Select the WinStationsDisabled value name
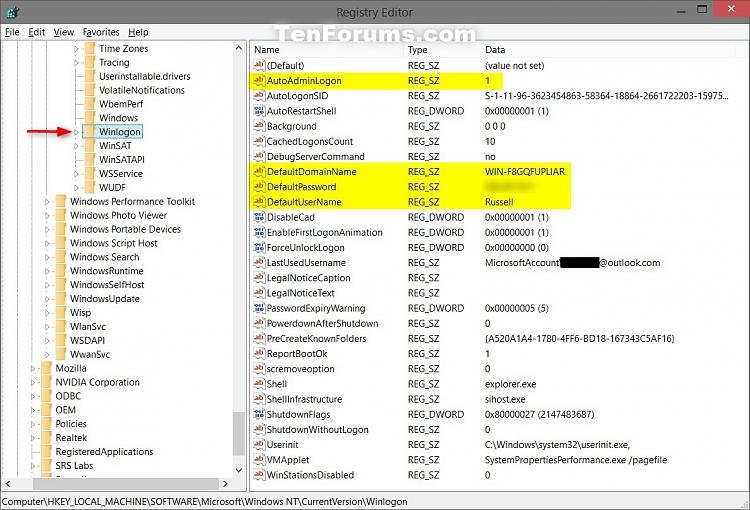Screen dimensions: 750x510 point(310,475)
